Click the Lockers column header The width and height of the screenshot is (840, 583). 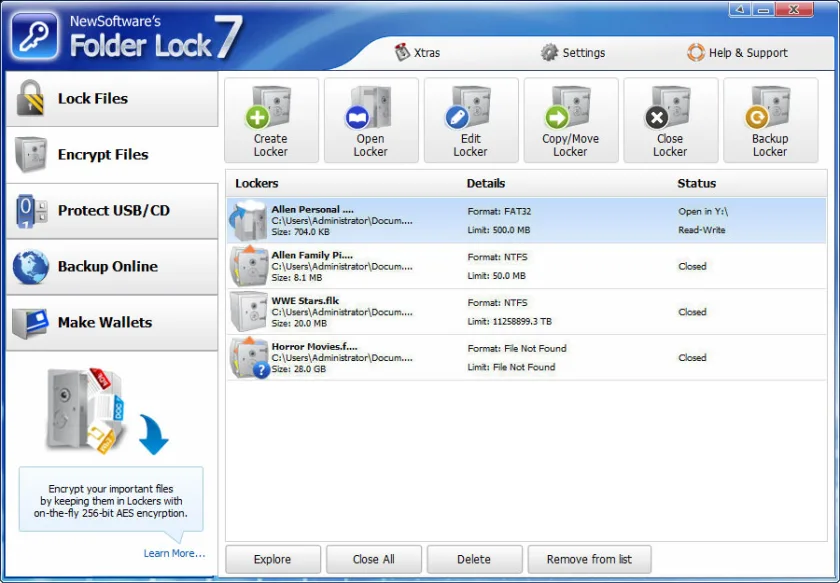pyautogui.click(x=257, y=183)
